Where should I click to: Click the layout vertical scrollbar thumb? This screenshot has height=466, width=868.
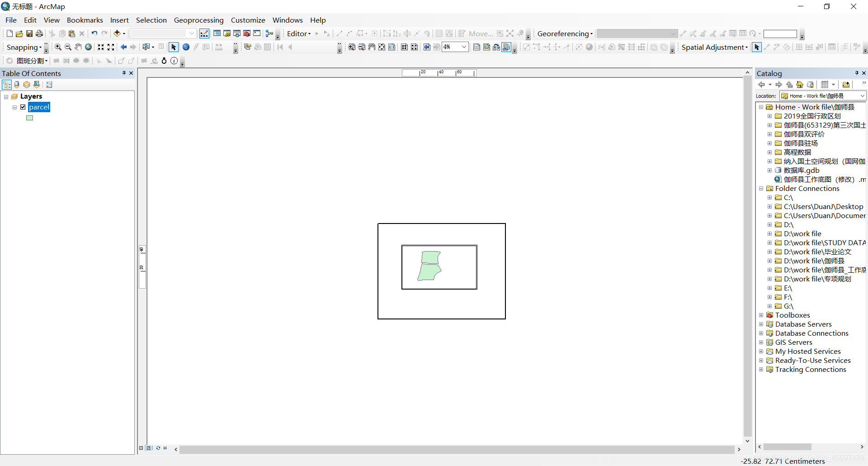click(747, 257)
